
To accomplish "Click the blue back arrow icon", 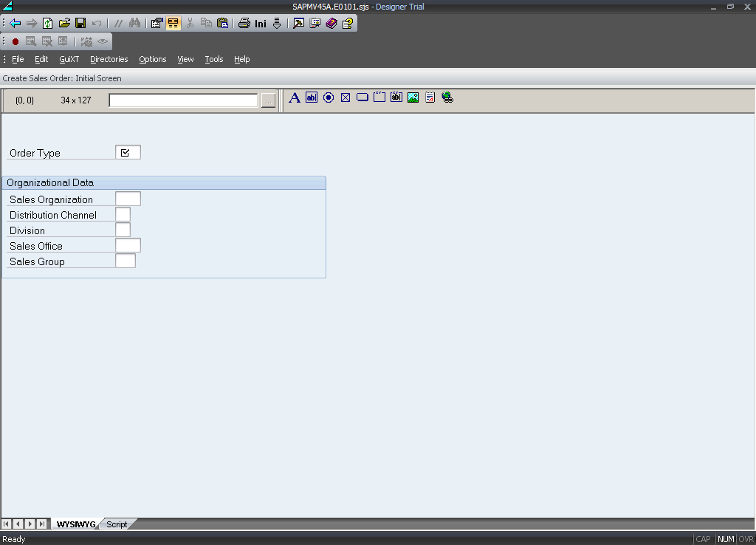I will [15, 23].
